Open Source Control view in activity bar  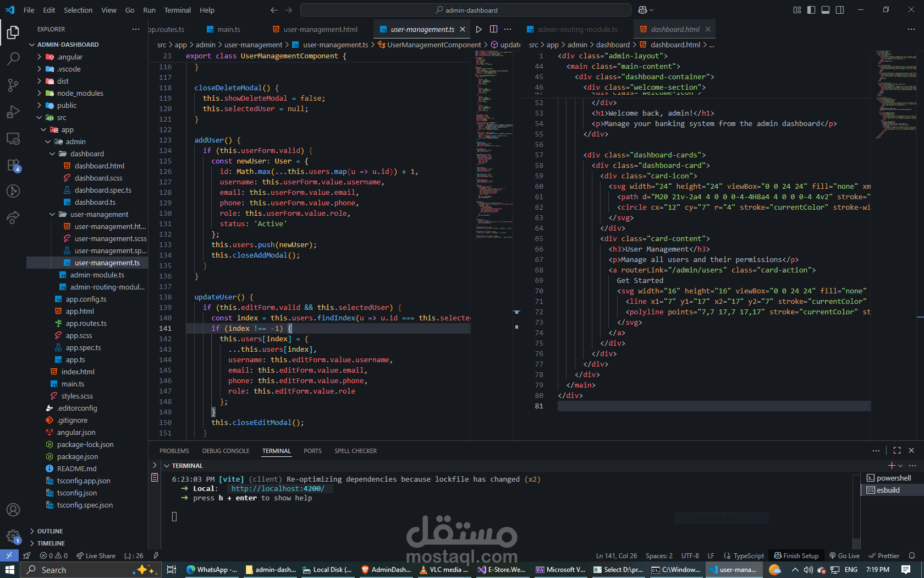tap(13, 85)
